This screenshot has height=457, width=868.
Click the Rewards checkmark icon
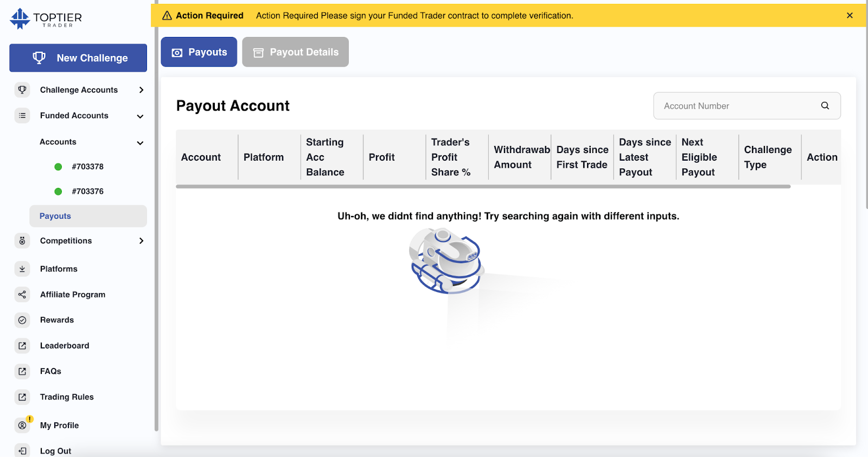point(22,320)
